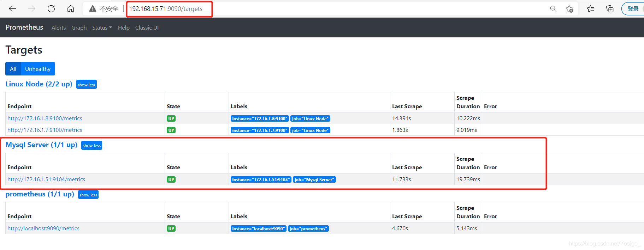Viewport: 644px width, 250px height.
Task: Click the not-secure warning triangle icon
Action: 93,9
